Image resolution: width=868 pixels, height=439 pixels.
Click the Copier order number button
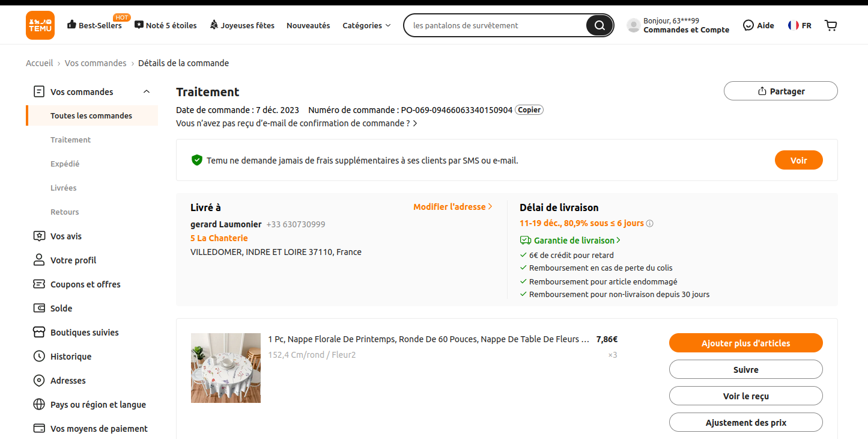point(529,110)
